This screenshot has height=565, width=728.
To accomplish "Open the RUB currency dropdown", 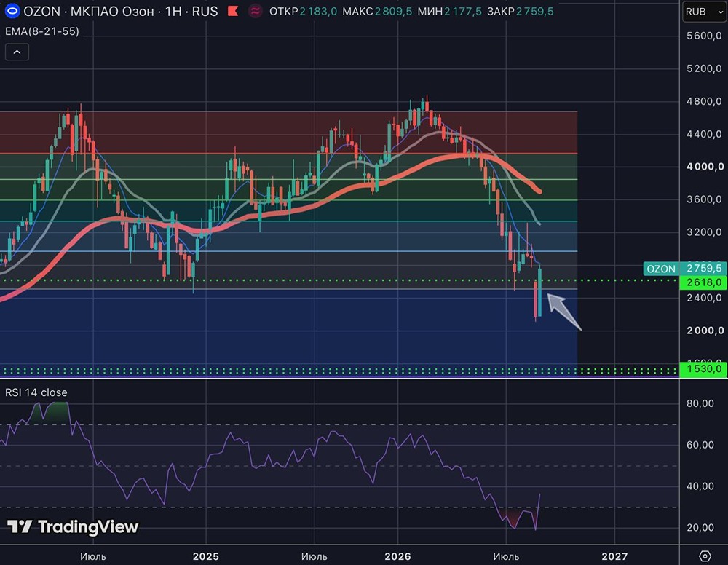I will click(x=704, y=12).
